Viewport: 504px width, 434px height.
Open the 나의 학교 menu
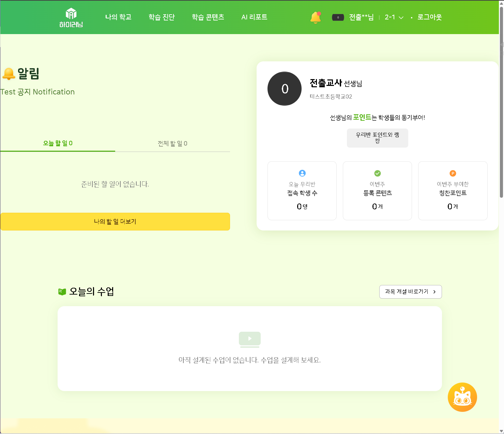point(118,17)
